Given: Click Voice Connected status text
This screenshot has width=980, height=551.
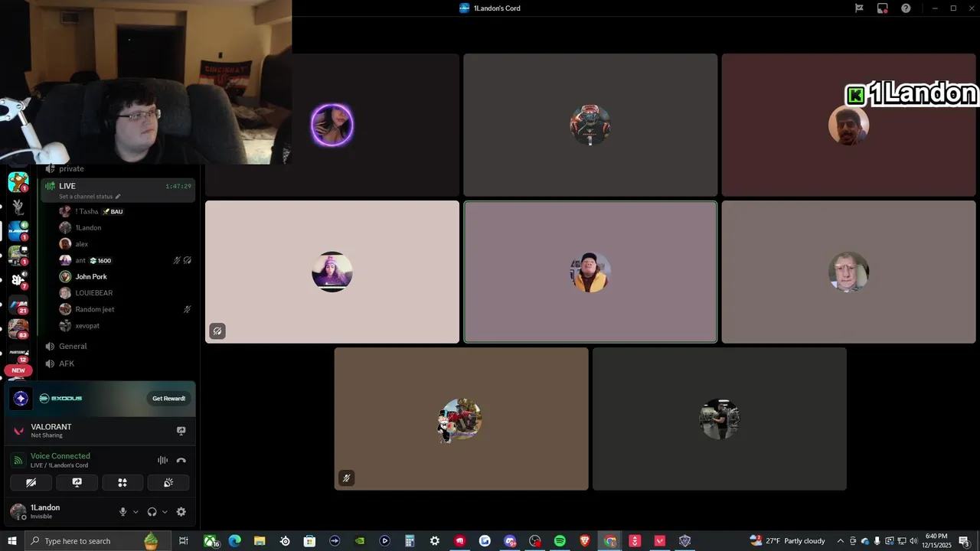Looking at the screenshot, I should [x=60, y=456].
